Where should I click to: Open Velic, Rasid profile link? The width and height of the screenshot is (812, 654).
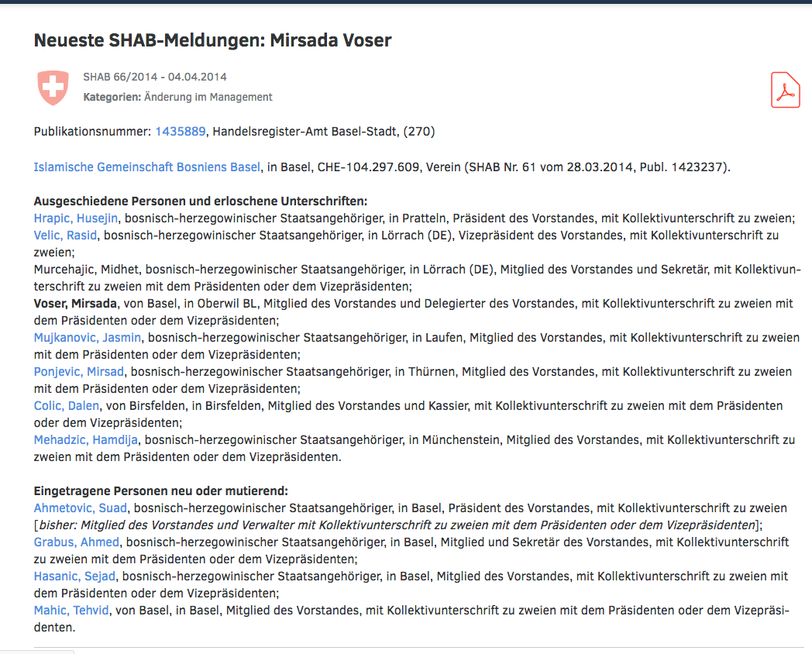click(65, 235)
